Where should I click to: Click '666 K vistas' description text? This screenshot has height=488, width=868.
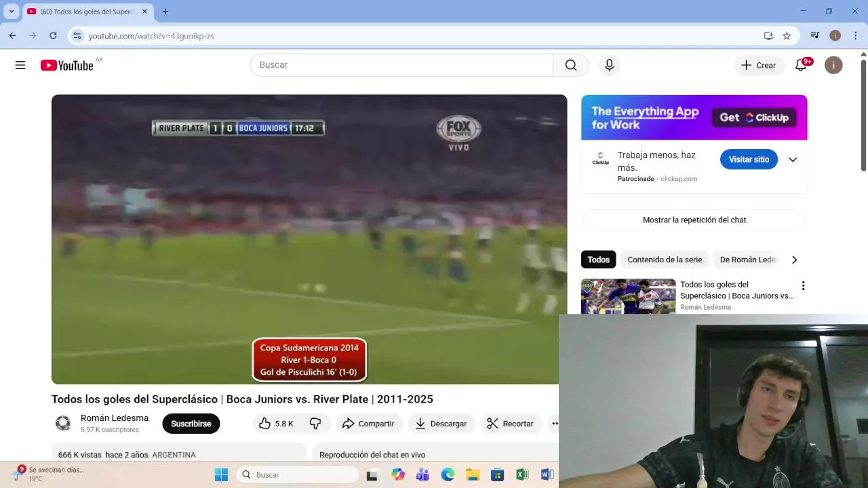(80, 455)
